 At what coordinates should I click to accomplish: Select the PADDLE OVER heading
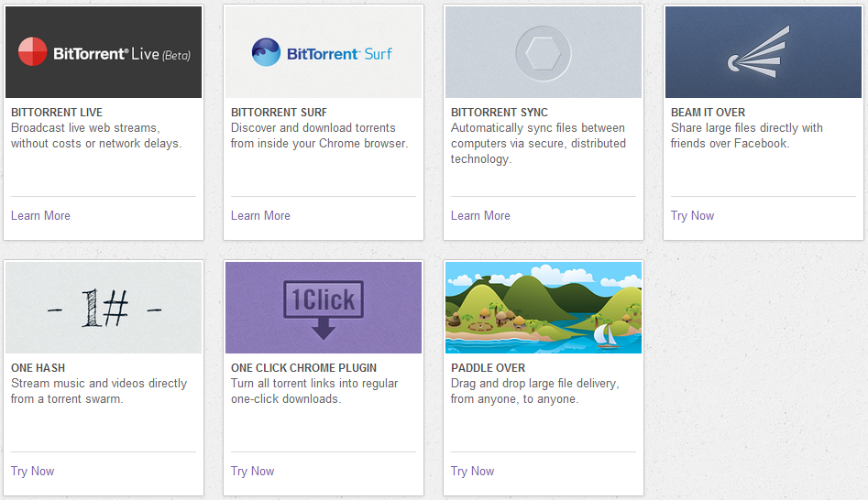click(x=488, y=368)
